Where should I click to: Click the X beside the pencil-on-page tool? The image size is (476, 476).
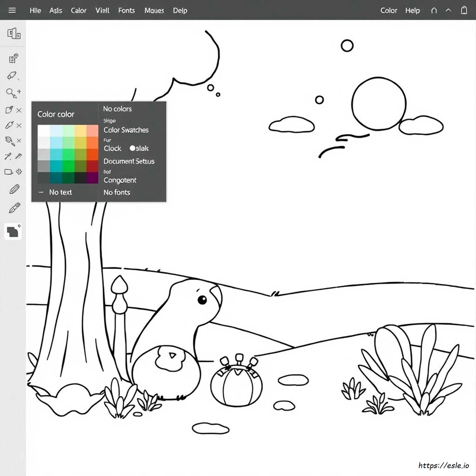[19, 110]
